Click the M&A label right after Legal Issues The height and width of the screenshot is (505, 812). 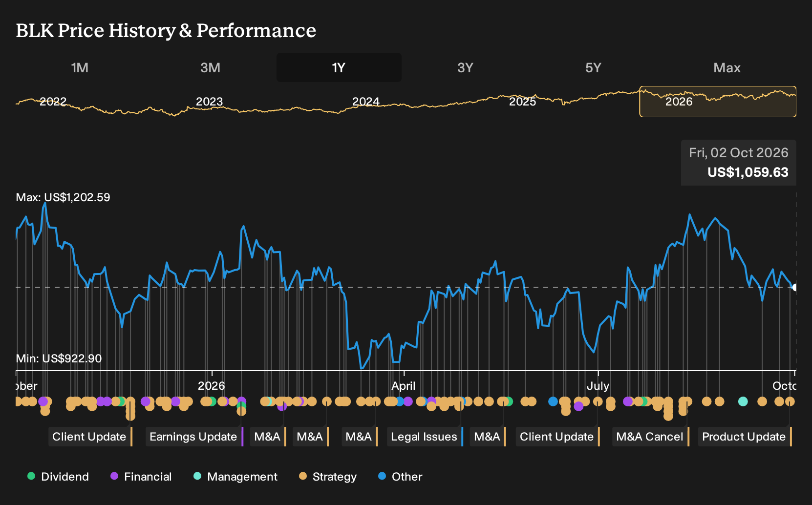tap(488, 437)
